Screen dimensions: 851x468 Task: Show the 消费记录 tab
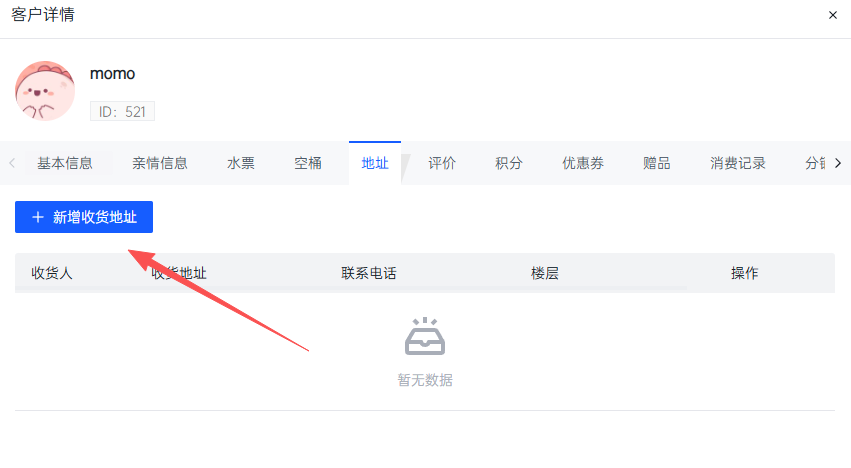(x=738, y=163)
